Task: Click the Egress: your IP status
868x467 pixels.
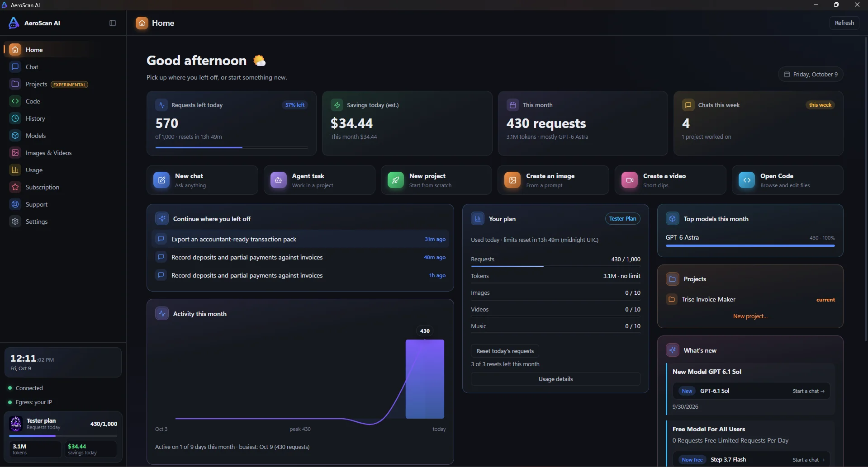Action: [30, 402]
